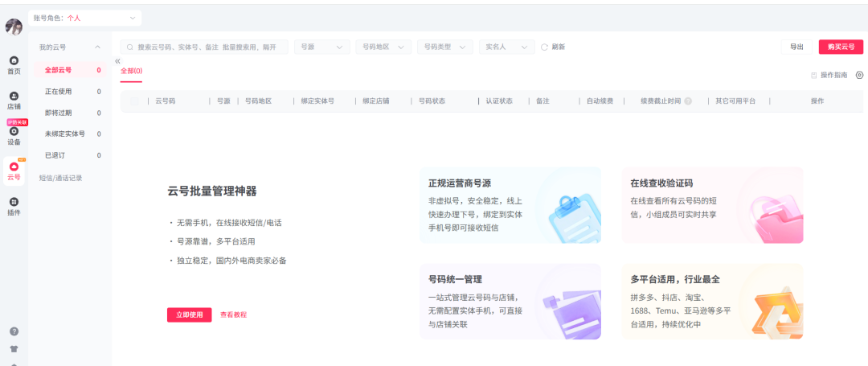Click the 绑定店铺 column header
This screenshot has width=868, height=366.
click(x=376, y=101)
